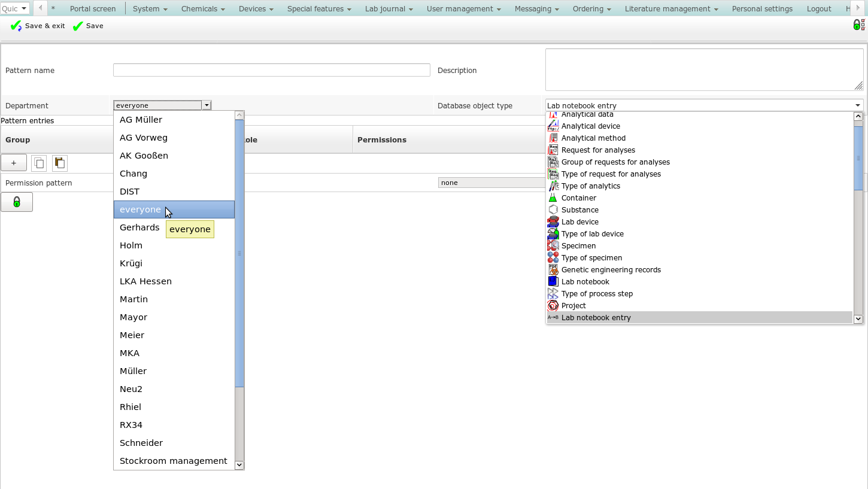Click lock status icon at top right
This screenshot has height=489, width=868.
(858, 25)
